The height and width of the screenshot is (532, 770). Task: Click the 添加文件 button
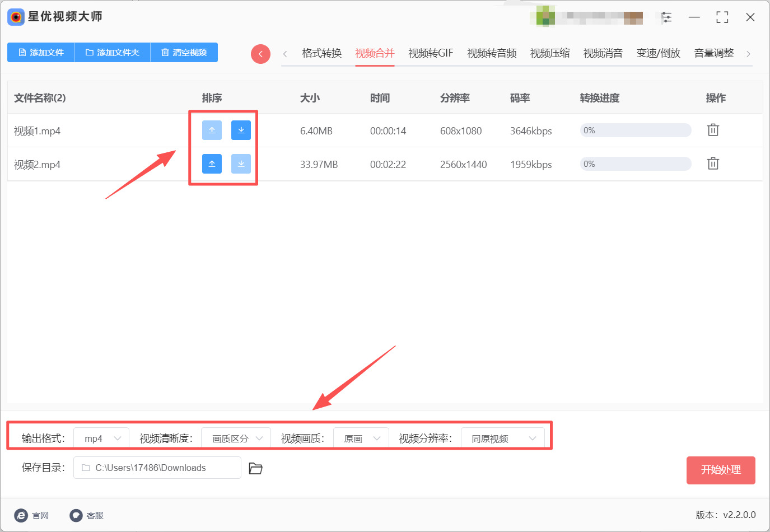click(41, 53)
